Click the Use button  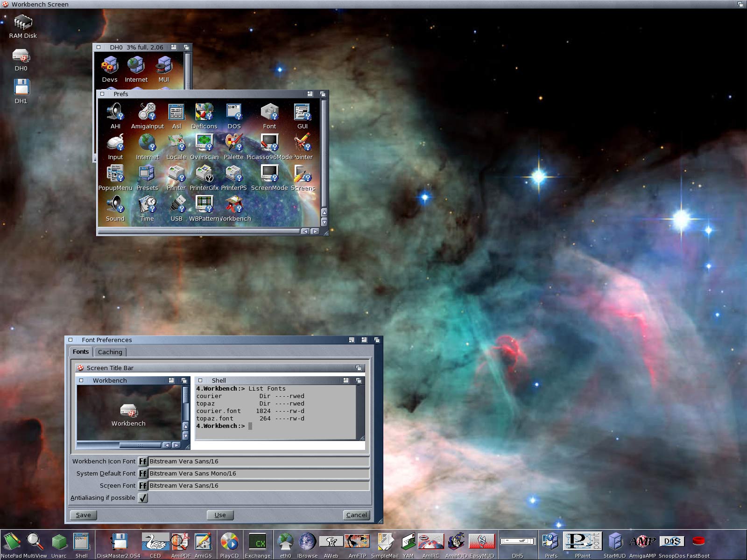pyautogui.click(x=220, y=515)
